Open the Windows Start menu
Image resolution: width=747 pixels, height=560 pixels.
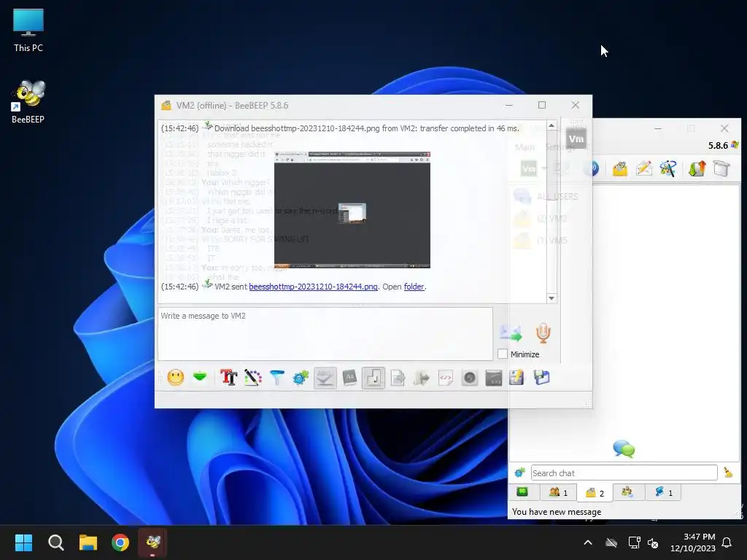tap(23, 542)
